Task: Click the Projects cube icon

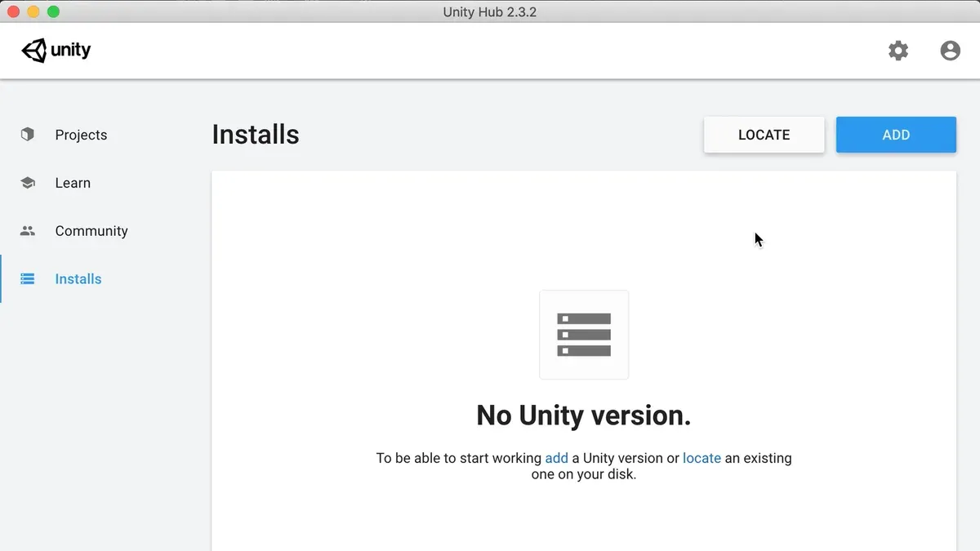Action: [x=28, y=135]
